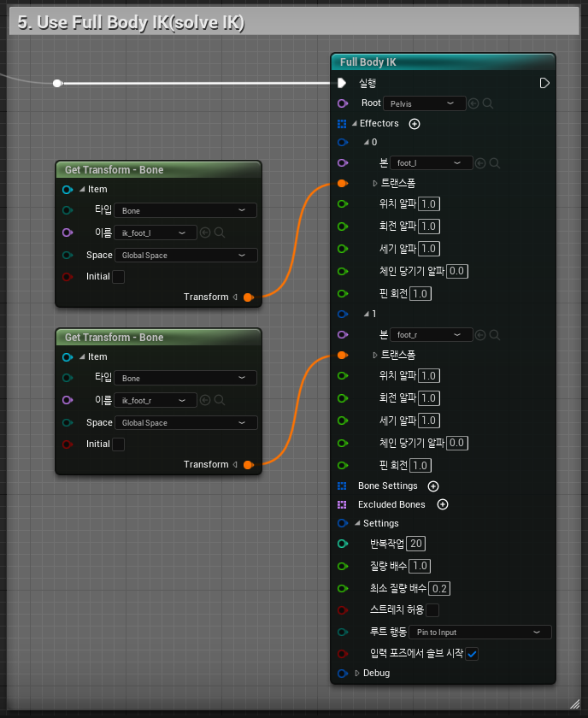Click the Excluded Bones array pin icon
Image resolution: width=588 pixels, height=718 pixels.
coord(342,504)
